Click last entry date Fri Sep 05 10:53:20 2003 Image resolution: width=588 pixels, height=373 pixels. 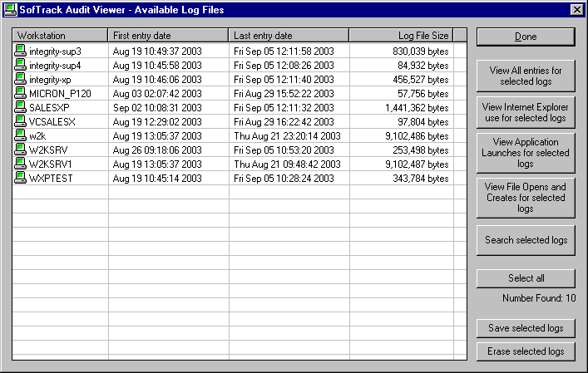[284, 150]
